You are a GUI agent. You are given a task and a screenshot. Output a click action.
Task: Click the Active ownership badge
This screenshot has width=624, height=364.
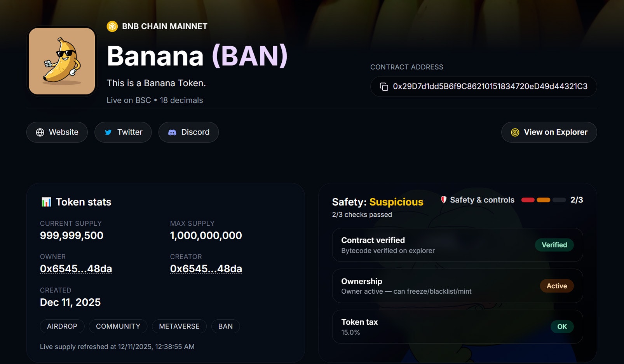click(x=557, y=286)
